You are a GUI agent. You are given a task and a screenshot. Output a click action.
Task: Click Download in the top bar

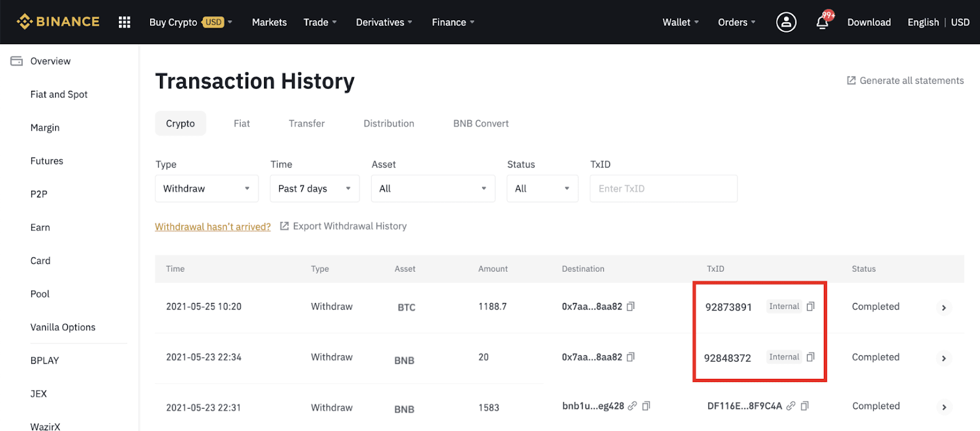click(869, 22)
